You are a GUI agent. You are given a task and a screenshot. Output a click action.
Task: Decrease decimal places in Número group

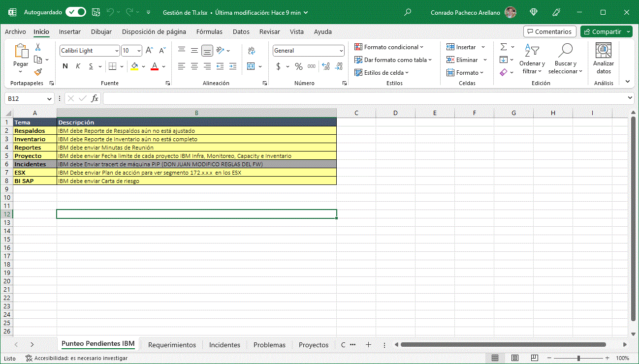[x=339, y=66]
